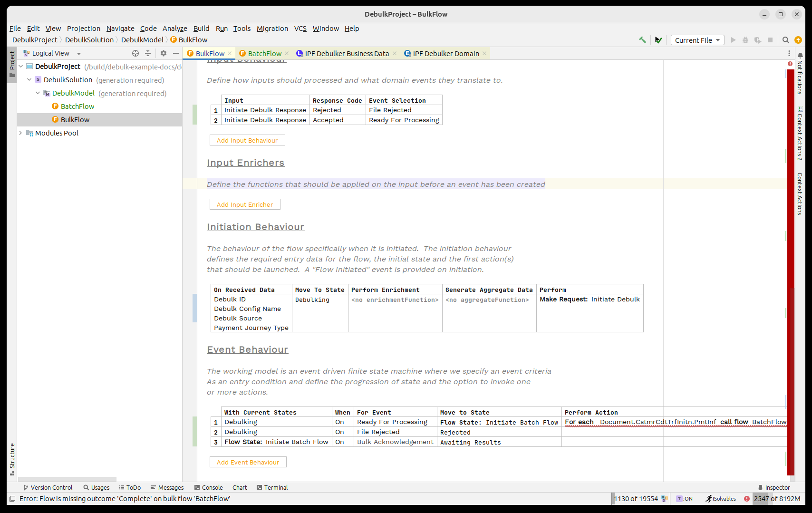Click the Search Everywhere magnifier icon

(786, 40)
